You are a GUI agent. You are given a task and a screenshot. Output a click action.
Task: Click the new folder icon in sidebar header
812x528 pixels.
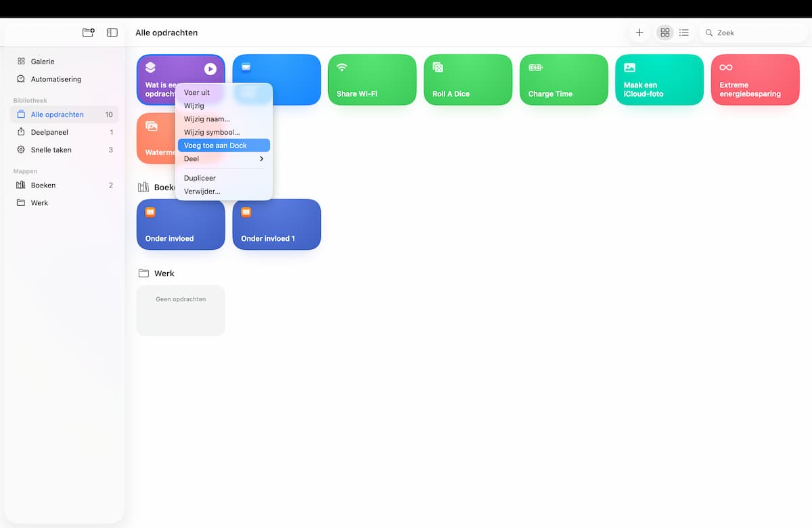[x=88, y=32]
